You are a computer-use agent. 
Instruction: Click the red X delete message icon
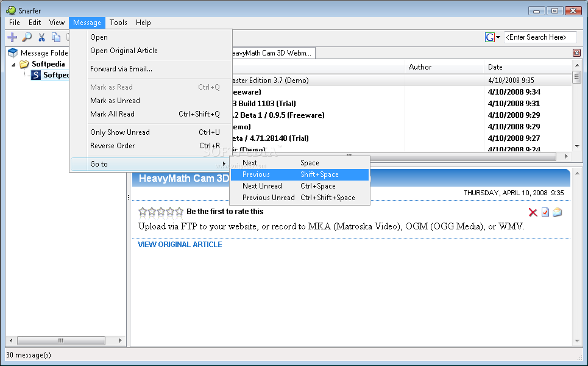pos(533,212)
